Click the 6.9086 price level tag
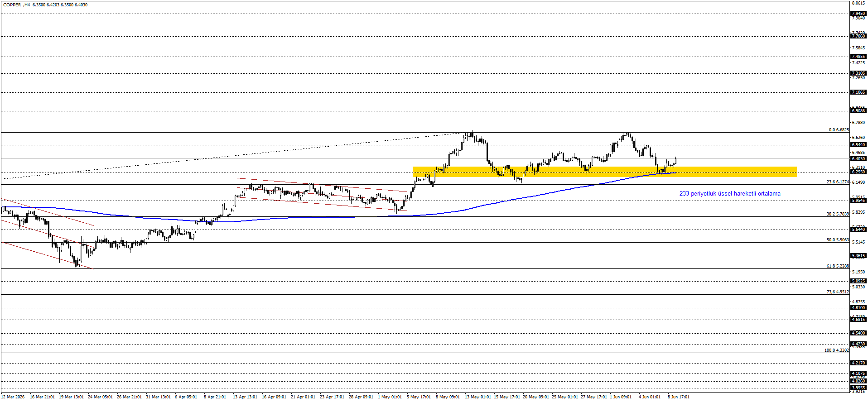868x402 pixels. click(858, 111)
